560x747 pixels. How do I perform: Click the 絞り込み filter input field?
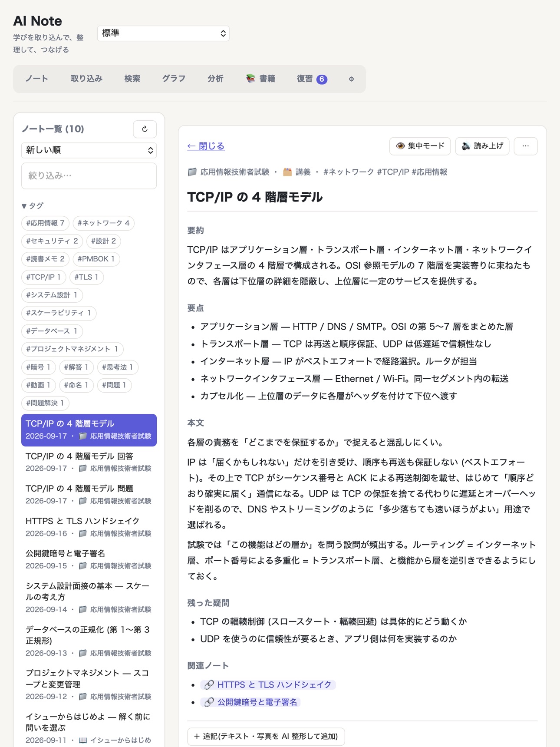(89, 176)
